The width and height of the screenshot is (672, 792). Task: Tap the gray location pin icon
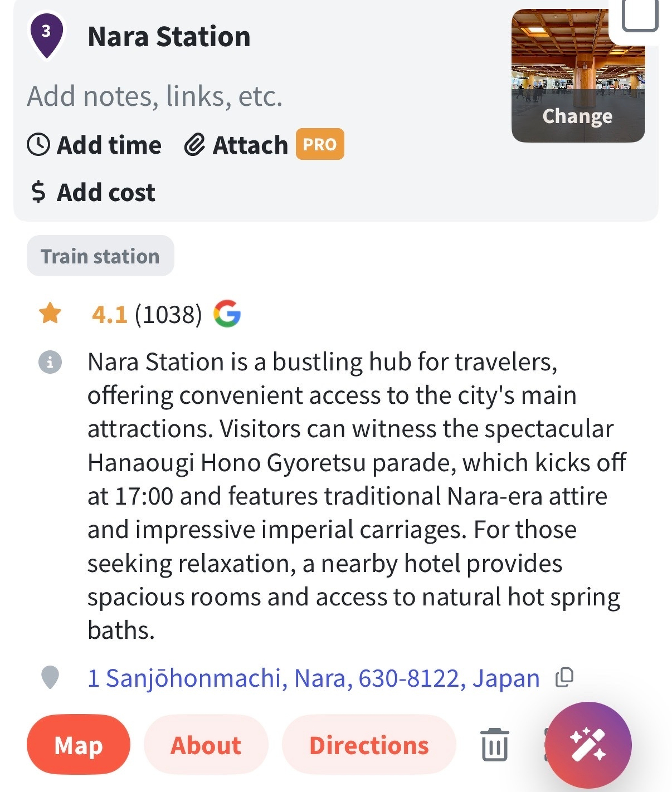pyautogui.click(x=50, y=678)
